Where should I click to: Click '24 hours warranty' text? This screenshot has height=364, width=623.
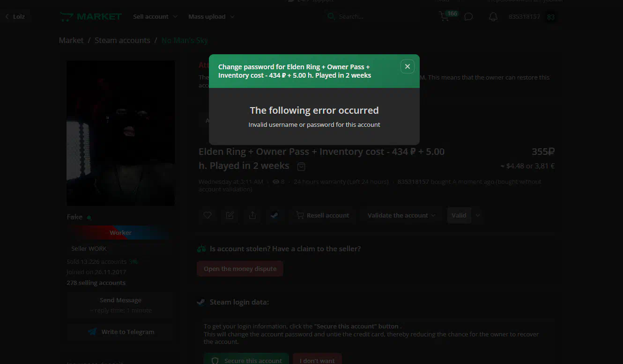coord(341,182)
